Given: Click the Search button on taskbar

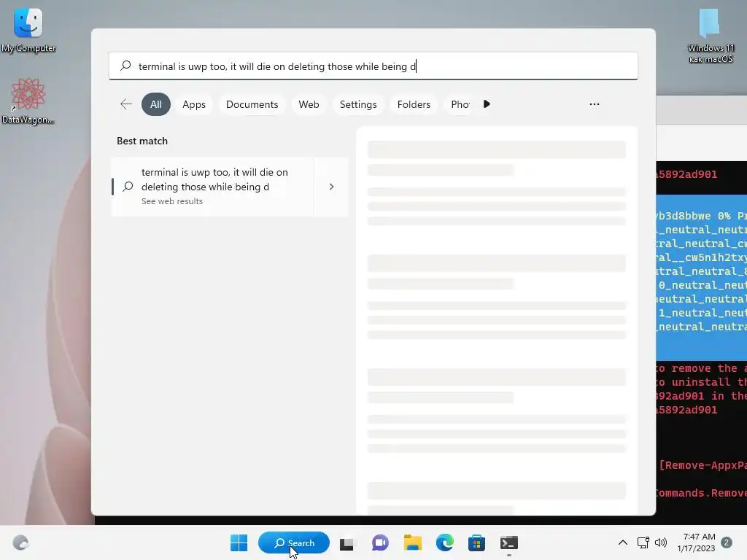Looking at the screenshot, I should point(294,542).
